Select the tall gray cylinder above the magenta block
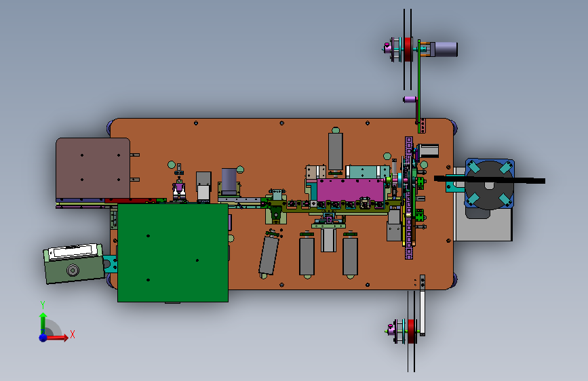The width and height of the screenshot is (588, 381). click(336, 152)
